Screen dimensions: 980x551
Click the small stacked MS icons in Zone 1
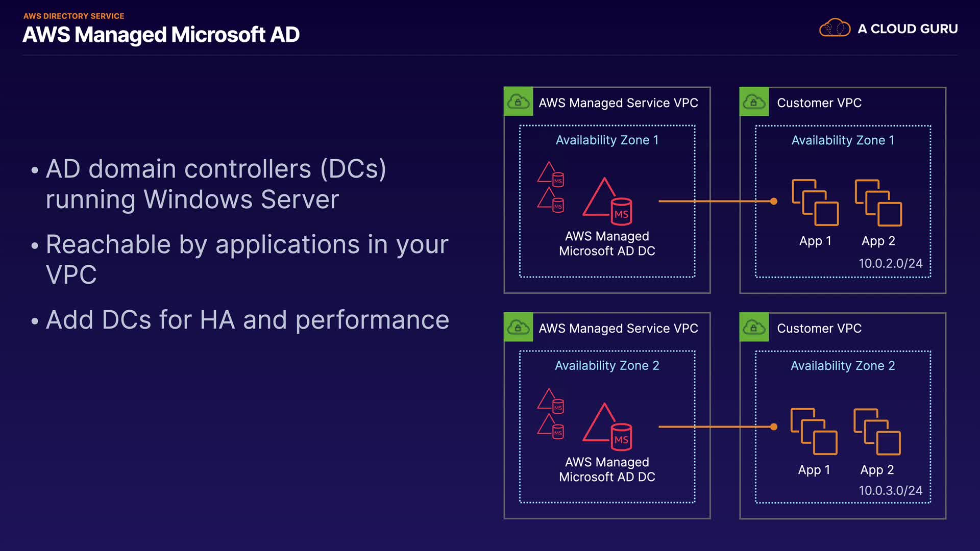pos(550,187)
